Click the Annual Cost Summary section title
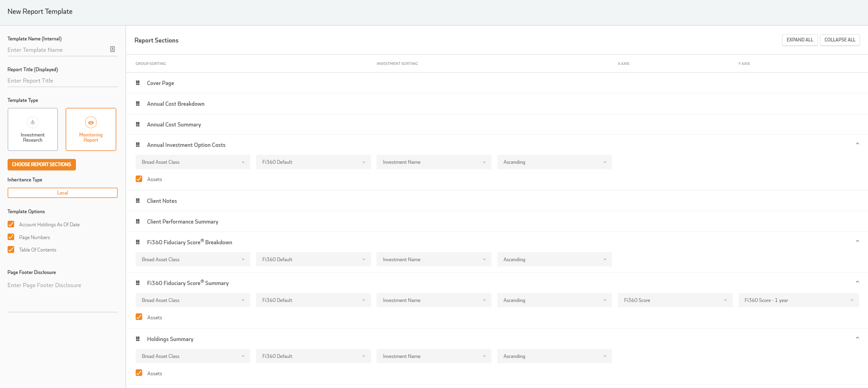Image resolution: width=868 pixels, height=388 pixels. [x=174, y=125]
